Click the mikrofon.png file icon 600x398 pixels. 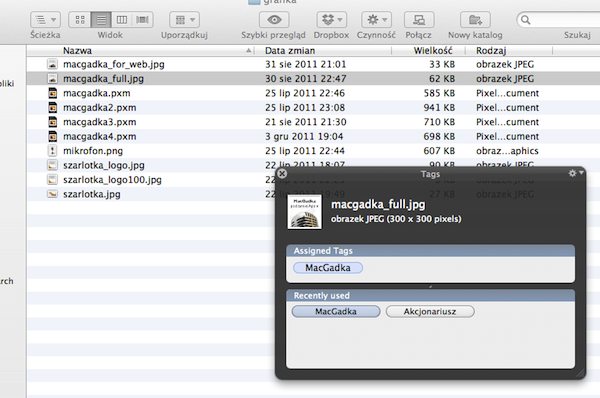point(52,151)
